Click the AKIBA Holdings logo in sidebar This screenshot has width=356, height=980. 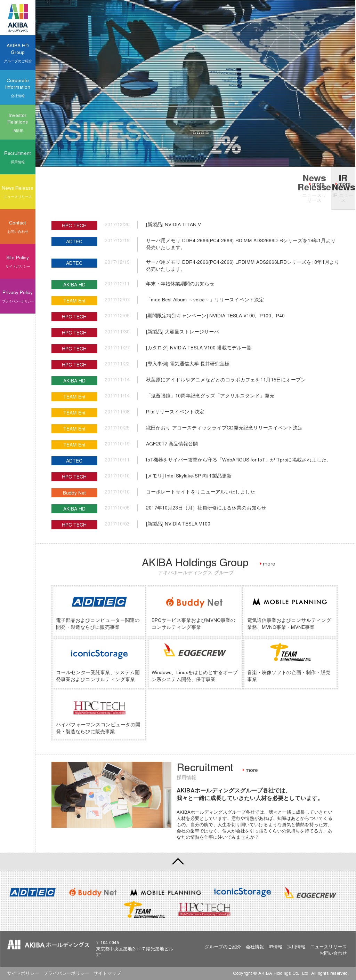click(18, 18)
